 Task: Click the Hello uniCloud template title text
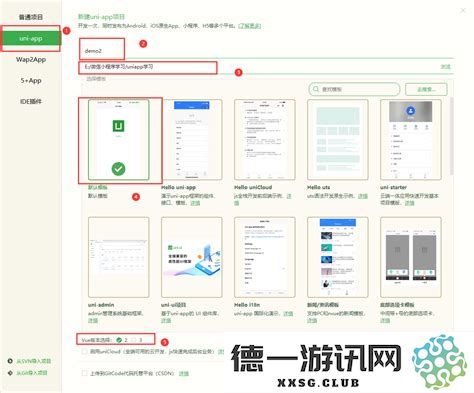[253, 187]
